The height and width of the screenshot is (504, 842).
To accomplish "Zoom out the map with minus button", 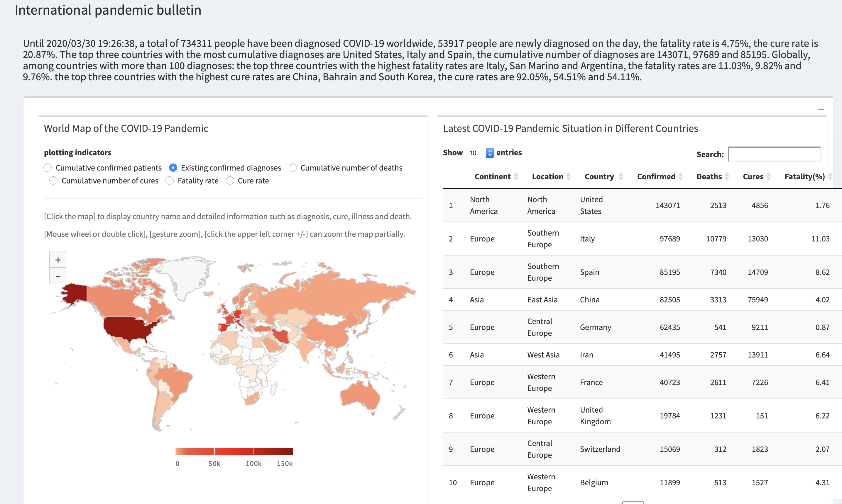I will point(58,276).
